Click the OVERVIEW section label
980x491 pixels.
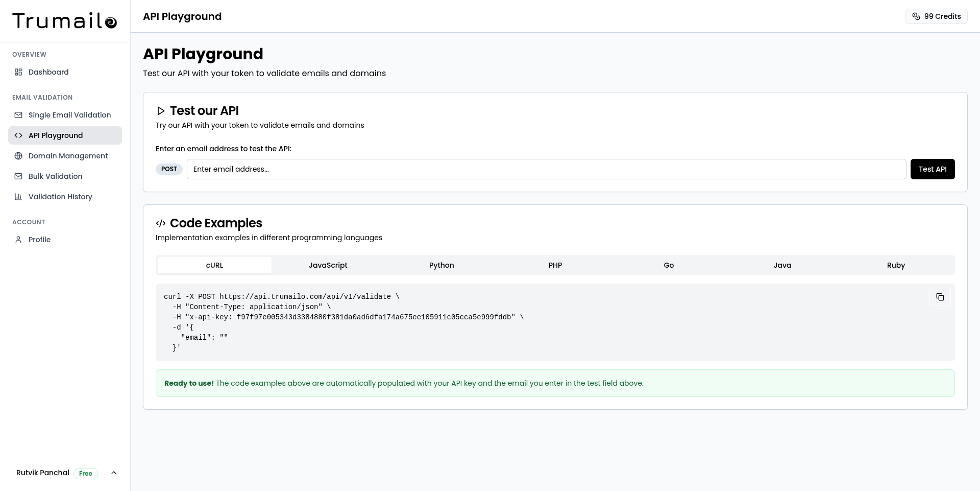click(x=29, y=55)
